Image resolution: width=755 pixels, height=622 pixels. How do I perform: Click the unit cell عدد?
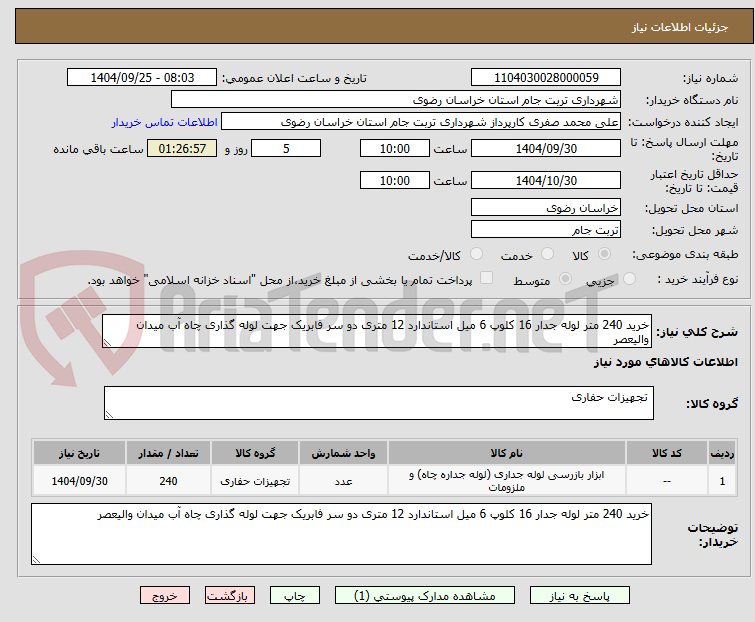pos(343,481)
